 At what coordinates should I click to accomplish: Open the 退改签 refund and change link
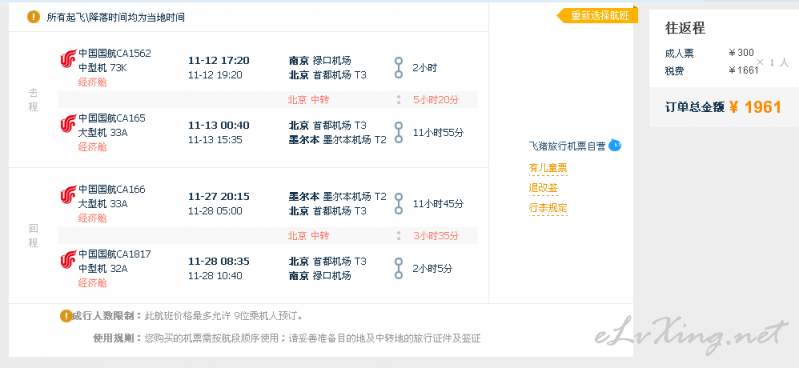click(543, 188)
